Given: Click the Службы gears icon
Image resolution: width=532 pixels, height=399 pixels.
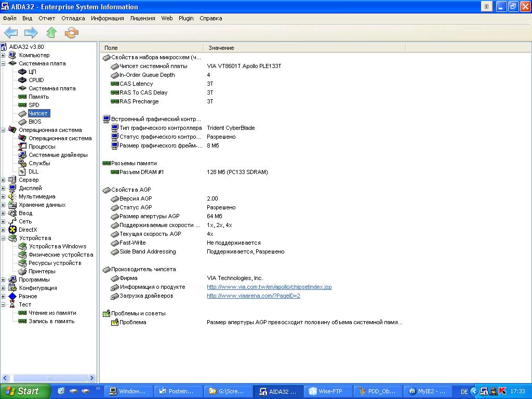Looking at the screenshot, I should pos(22,163).
